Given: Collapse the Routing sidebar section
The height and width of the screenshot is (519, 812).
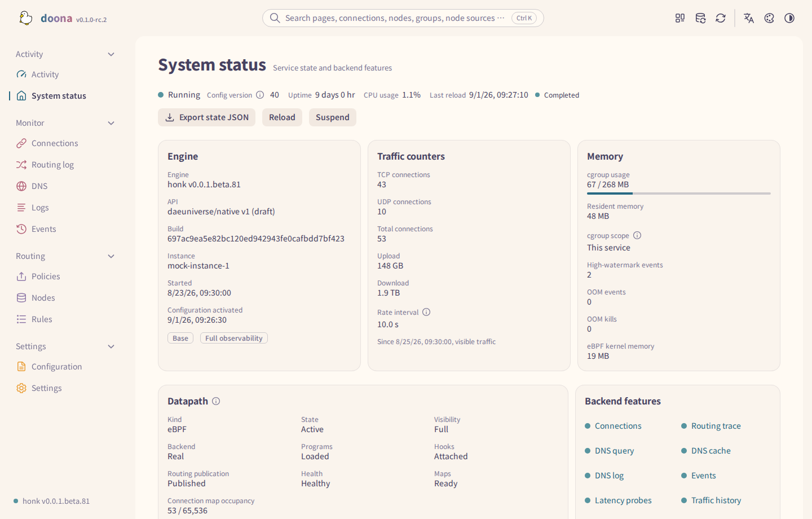Looking at the screenshot, I should 111,256.
